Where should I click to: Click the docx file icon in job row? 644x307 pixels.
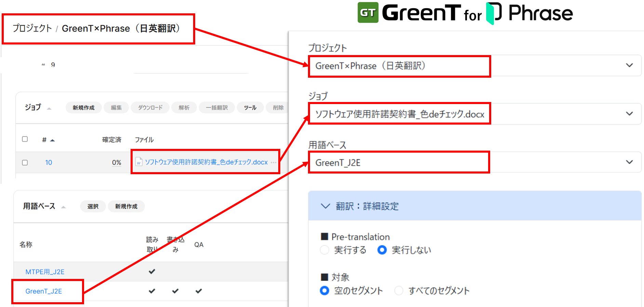tap(139, 162)
